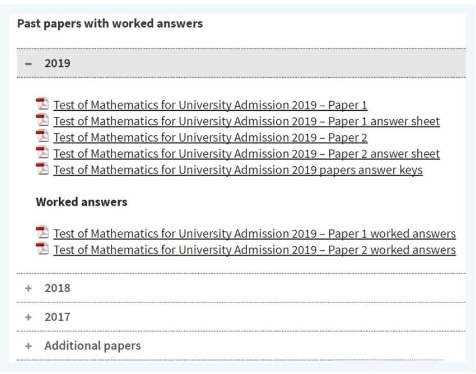476x374 pixels.
Task: Click PDF icon beside Paper 2 worked answers
Action: pyautogui.click(x=42, y=249)
